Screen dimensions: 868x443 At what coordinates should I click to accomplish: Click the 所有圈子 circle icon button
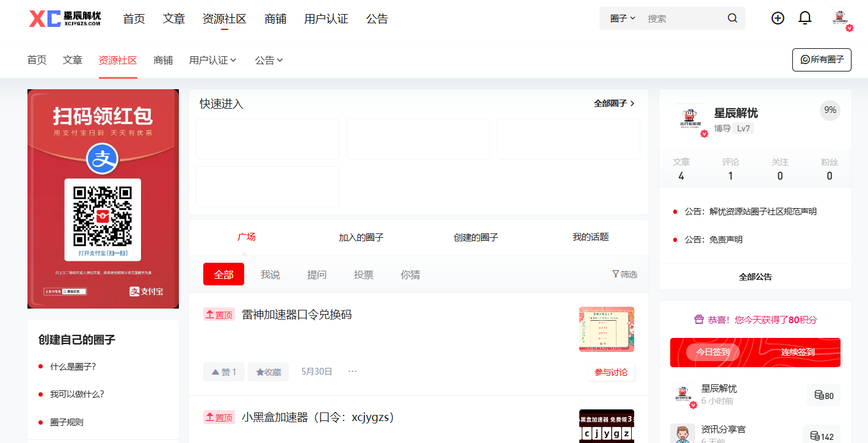(x=805, y=60)
